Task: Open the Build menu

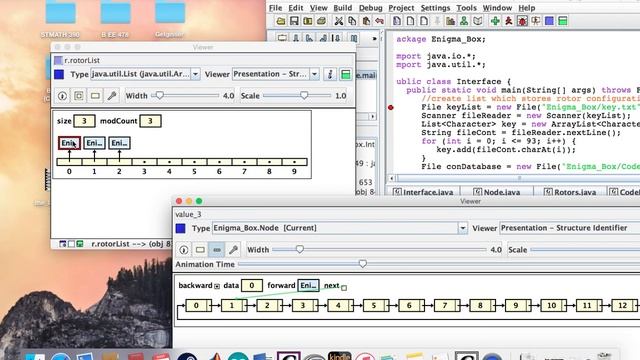Action: pyautogui.click(x=342, y=8)
